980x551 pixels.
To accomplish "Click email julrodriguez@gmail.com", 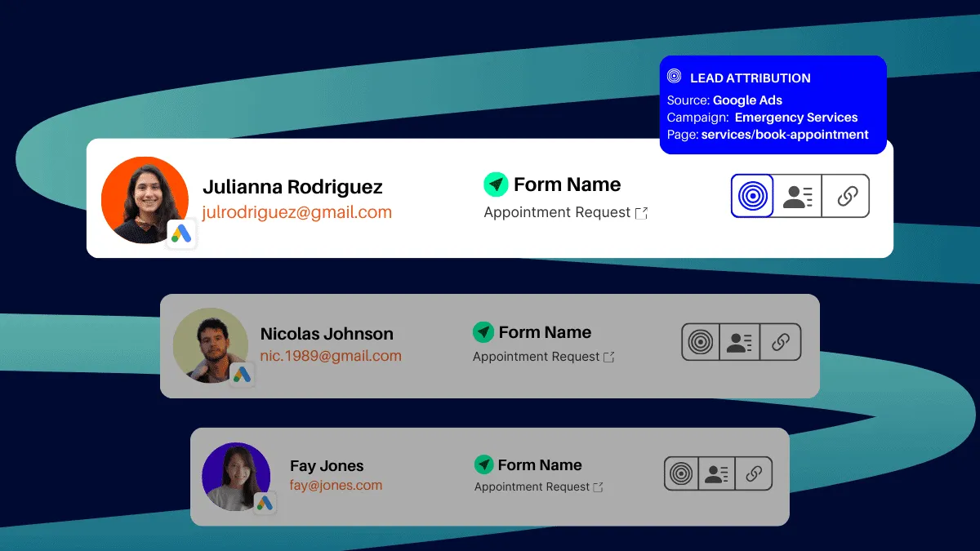I will coord(297,212).
